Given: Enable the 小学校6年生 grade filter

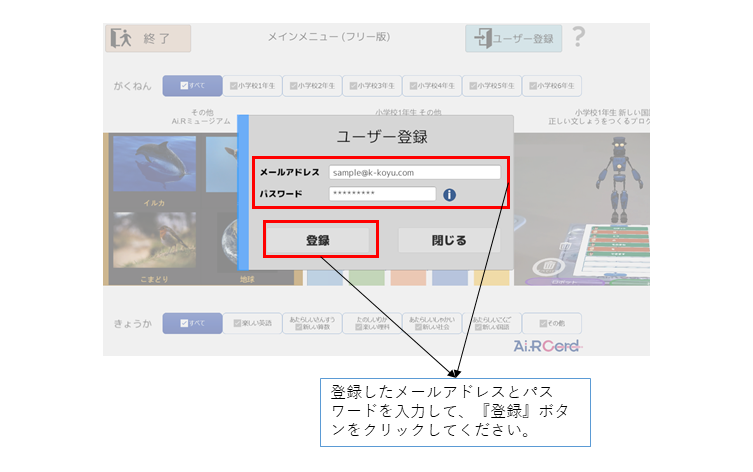Looking at the screenshot, I should (553, 86).
